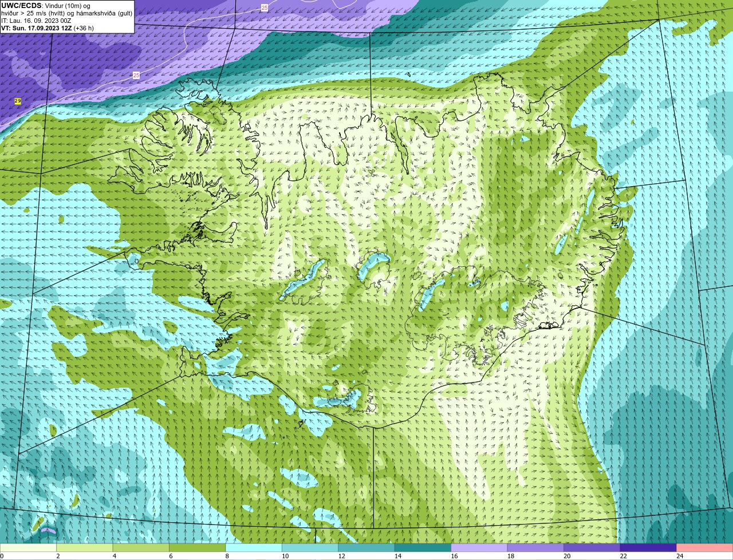Screen dimensions: 733x560
Task: Select the legend value "10"
Action: click(x=285, y=556)
